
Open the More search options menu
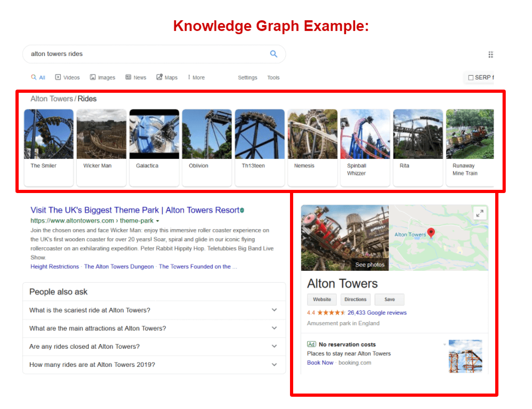(x=197, y=77)
